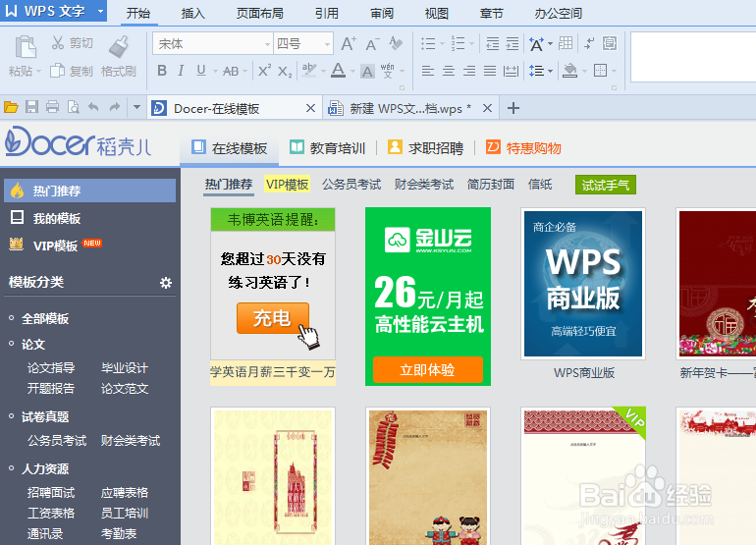Toggle Italic formatting
The height and width of the screenshot is (545, 756).
181,71
